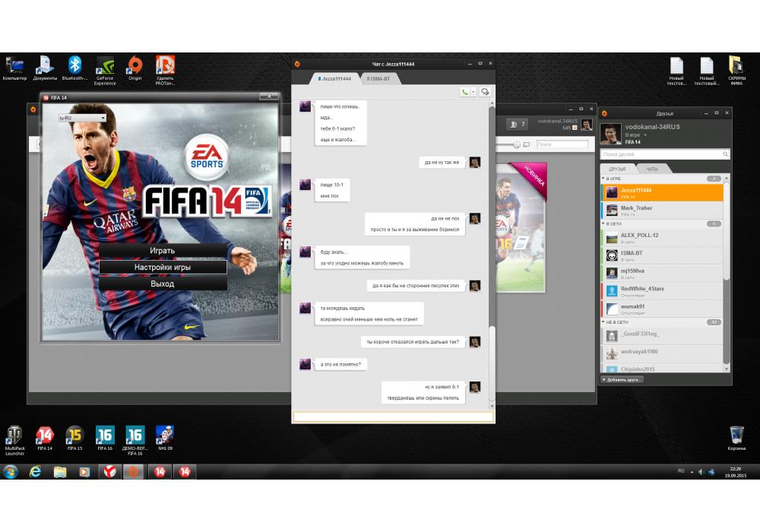
Task: Select offline friend andrusyak1986
Action: click(x=662, y=353)
